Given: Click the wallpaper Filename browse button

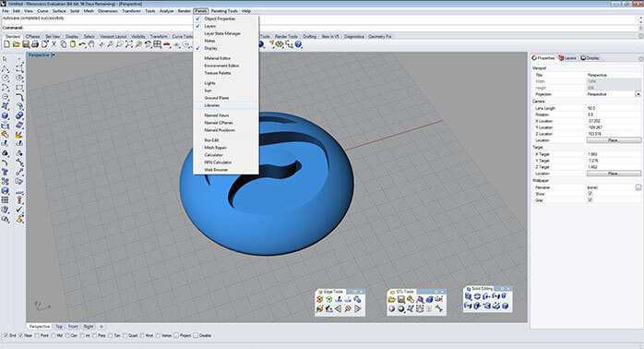Looking at the screenshot, I should click(x=638, y=187).
